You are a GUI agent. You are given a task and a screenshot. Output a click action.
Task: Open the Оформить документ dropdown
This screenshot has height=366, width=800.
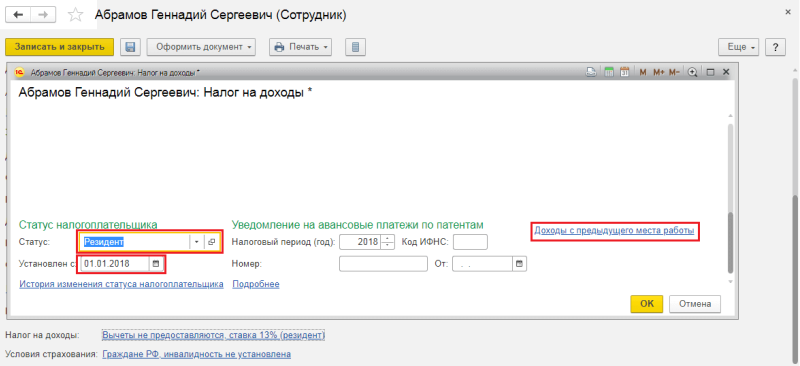(202, 47)
